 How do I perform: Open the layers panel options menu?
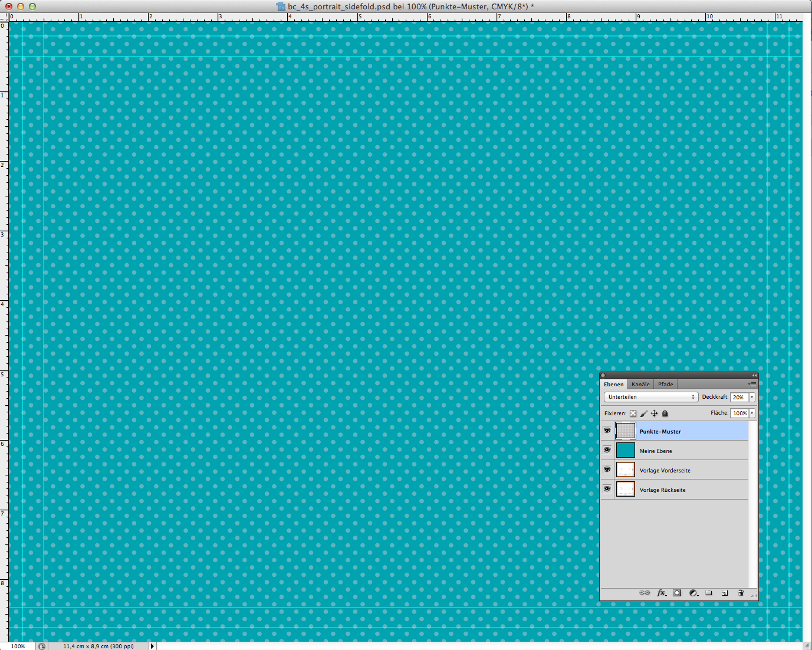click(752, 384)
